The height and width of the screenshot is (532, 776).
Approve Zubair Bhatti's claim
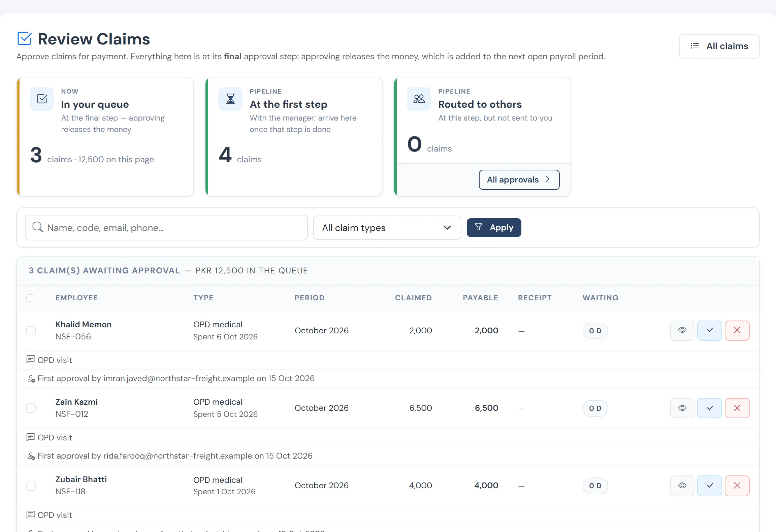tap(710, 486)
